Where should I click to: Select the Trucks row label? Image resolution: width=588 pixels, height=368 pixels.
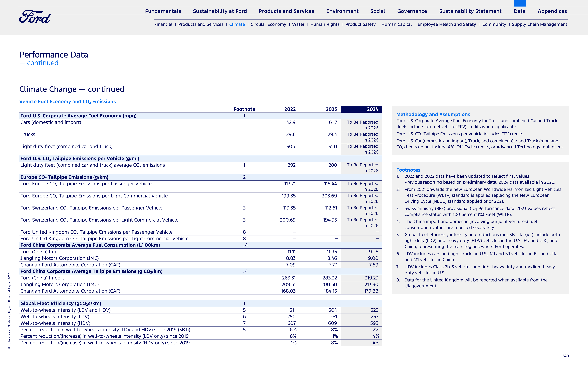tap(28, 134)
